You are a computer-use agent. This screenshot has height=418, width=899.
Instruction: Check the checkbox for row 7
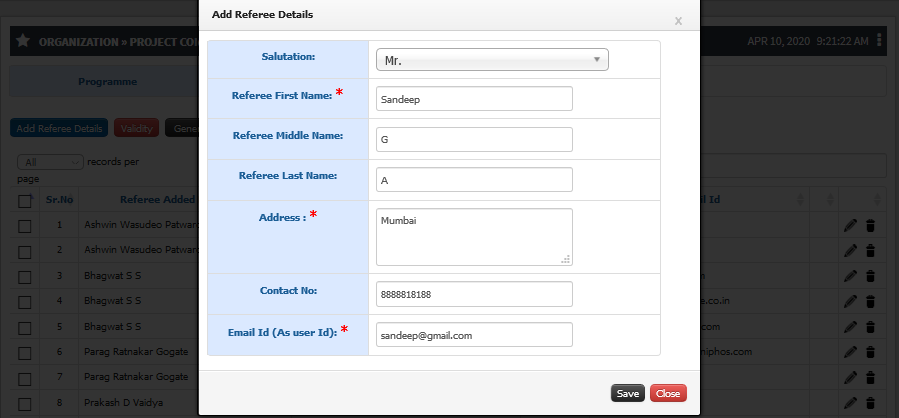click(x=25, y=379)
